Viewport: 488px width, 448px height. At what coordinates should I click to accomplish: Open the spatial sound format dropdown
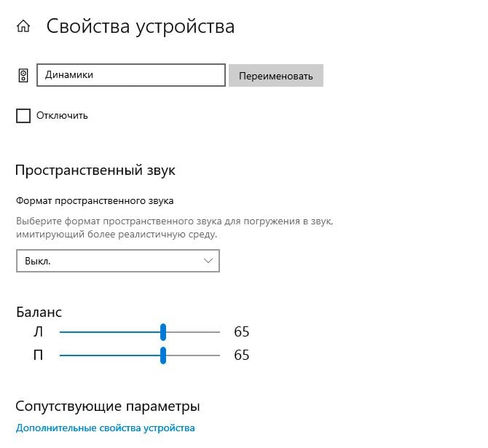118,261
